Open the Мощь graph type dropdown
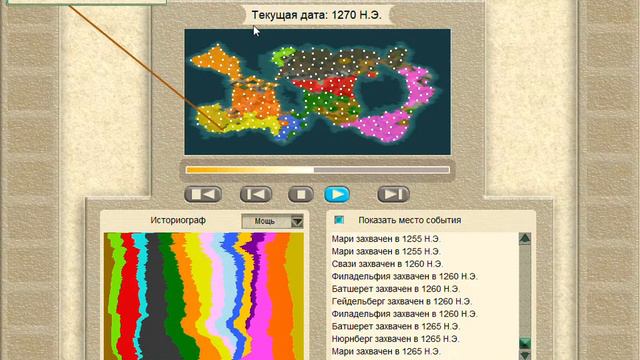This screenshot has height=360, width=640. click(x=273, y=221)
